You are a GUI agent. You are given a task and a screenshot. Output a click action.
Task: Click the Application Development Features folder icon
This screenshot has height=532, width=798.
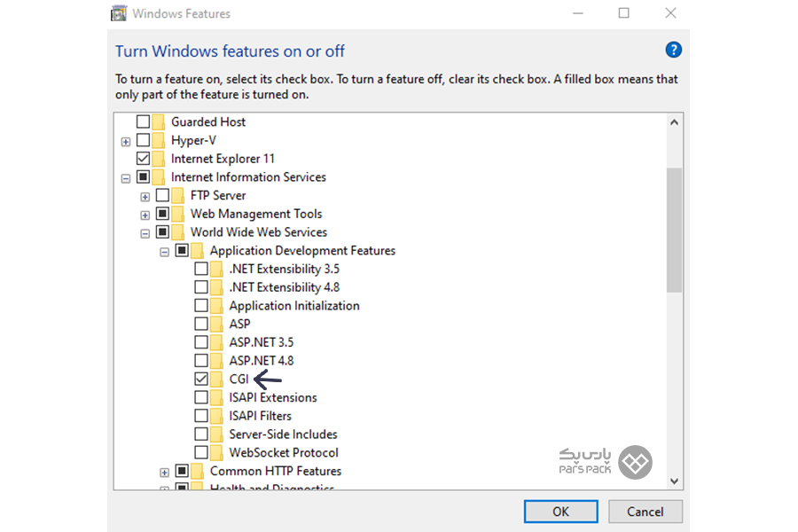pyautogui.click(x=197, y=250)
